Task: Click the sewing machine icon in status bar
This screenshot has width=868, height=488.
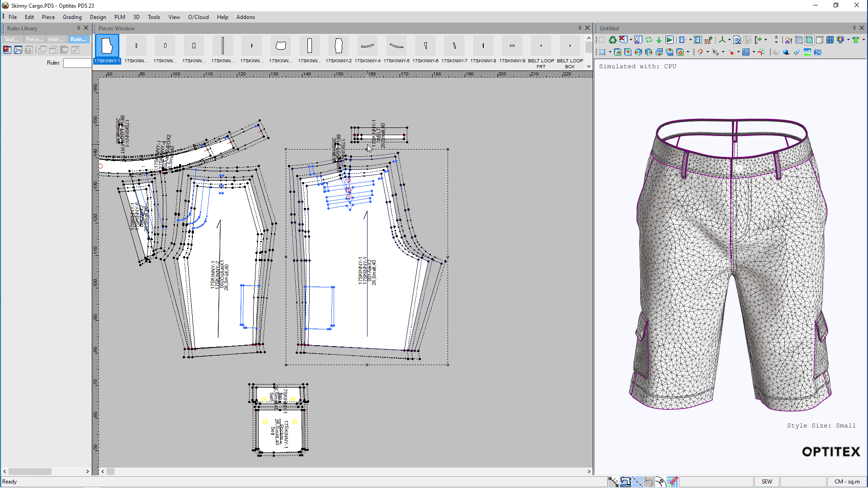Action: click(x=626, y=482)
